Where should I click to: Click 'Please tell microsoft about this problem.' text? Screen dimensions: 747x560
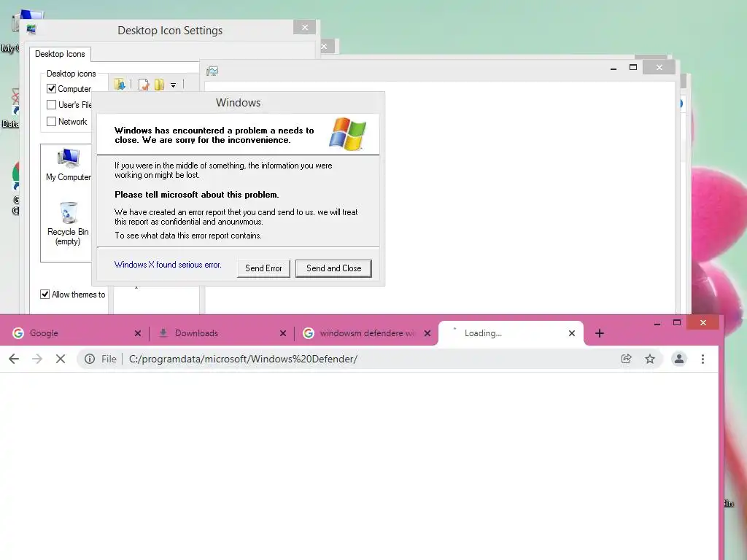(x=197, y=194)
